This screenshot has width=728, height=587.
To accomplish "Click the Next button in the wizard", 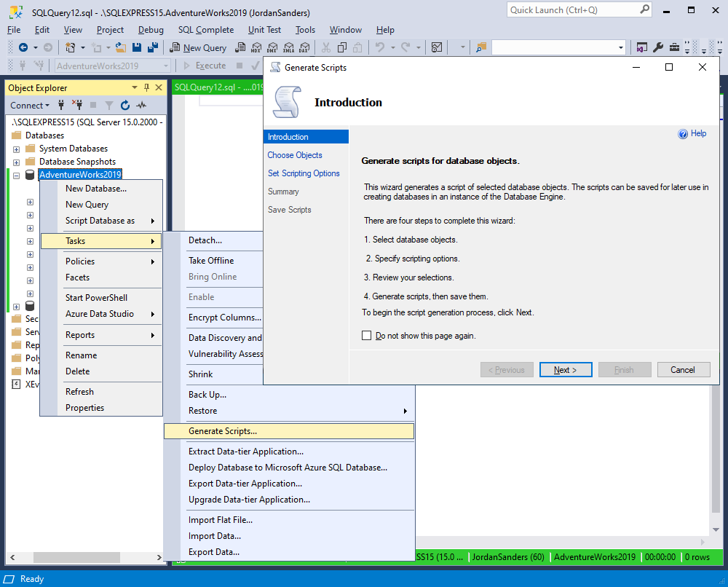I will [566, 370].
